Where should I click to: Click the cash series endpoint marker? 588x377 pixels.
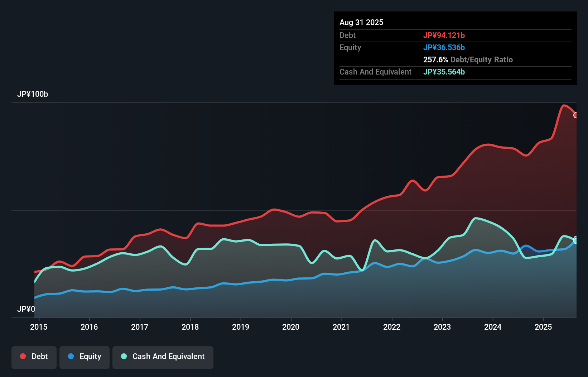(576, 239)
